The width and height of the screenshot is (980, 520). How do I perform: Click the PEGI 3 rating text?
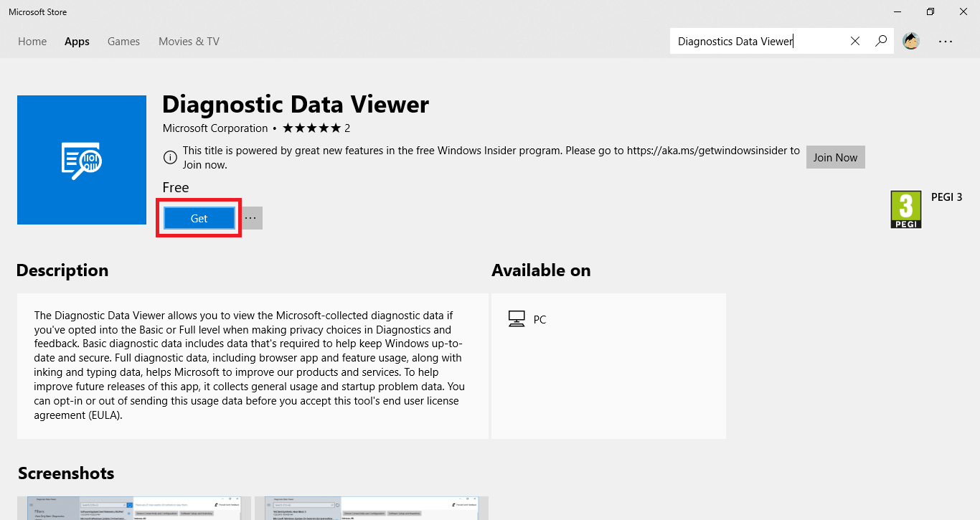click(946, 197)
